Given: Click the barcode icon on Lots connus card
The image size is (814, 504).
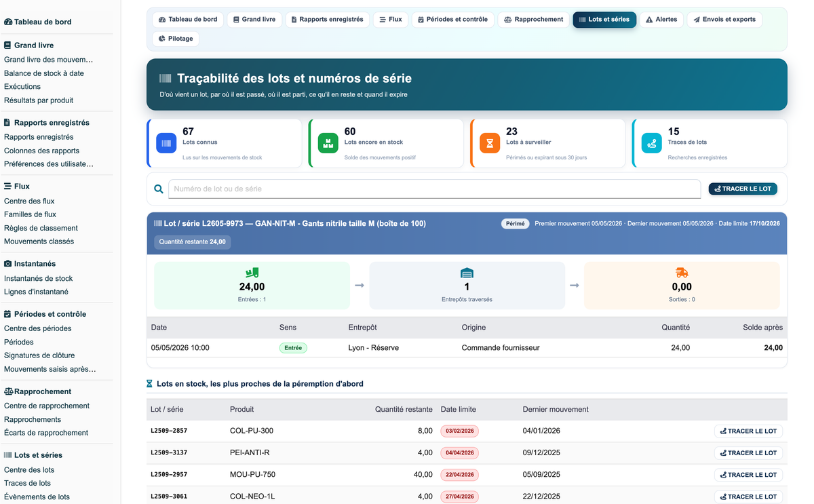Looking at the screenshot, I should tap(166, 143).
